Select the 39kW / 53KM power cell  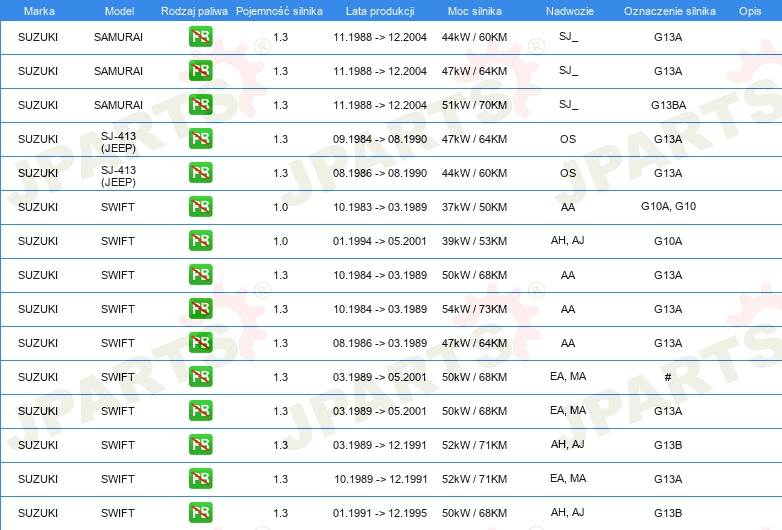coord(474,241)
